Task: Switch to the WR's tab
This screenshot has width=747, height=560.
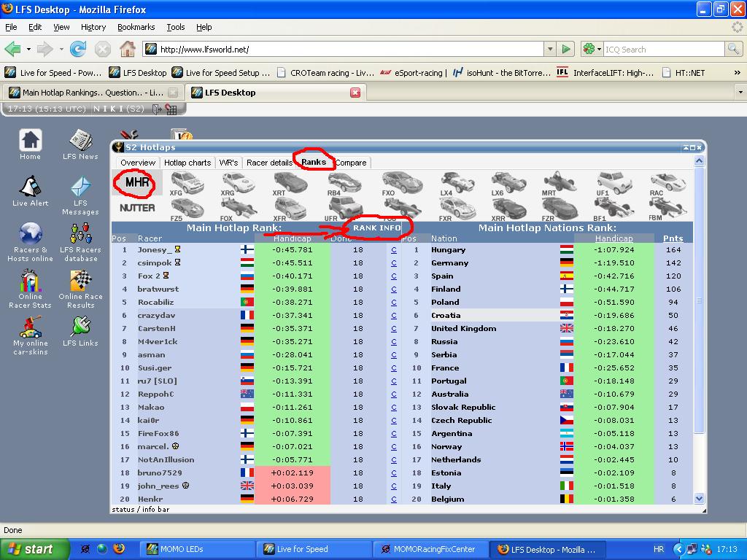Action: point(228,163)
